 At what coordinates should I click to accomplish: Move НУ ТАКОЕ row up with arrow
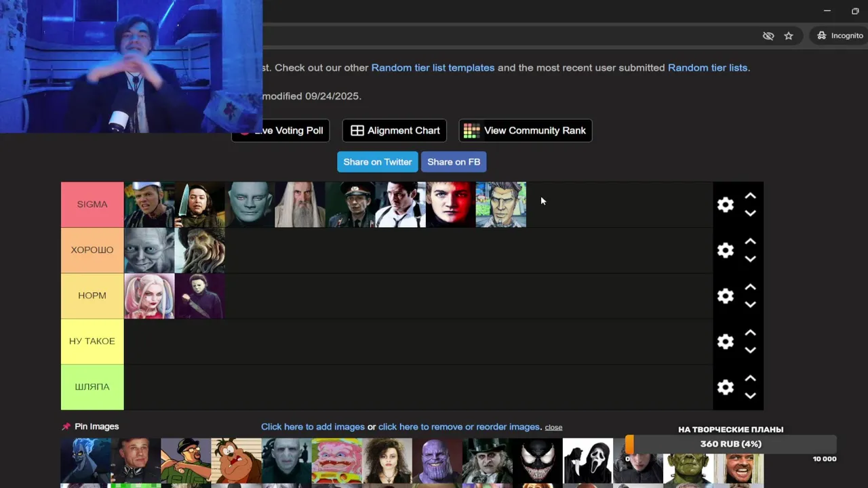[751, 333]
